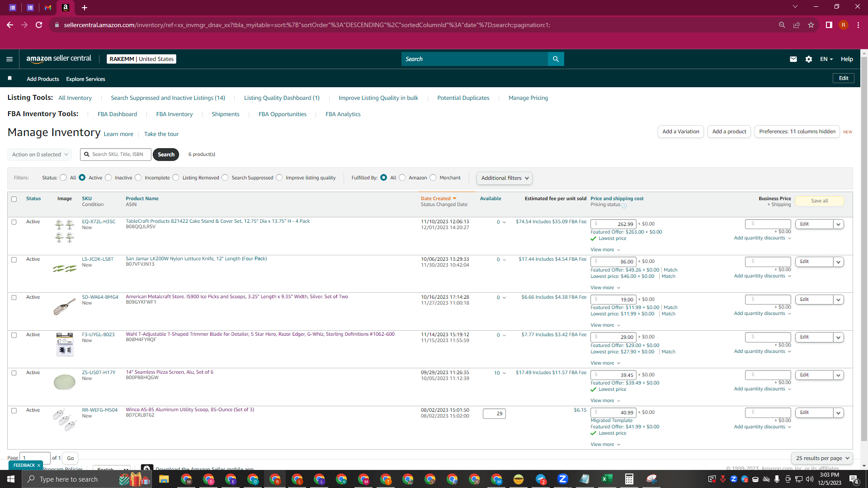Screen dimensions: 868x488
Task: Select the Listing Removed status filter
Action: point(176,178)
